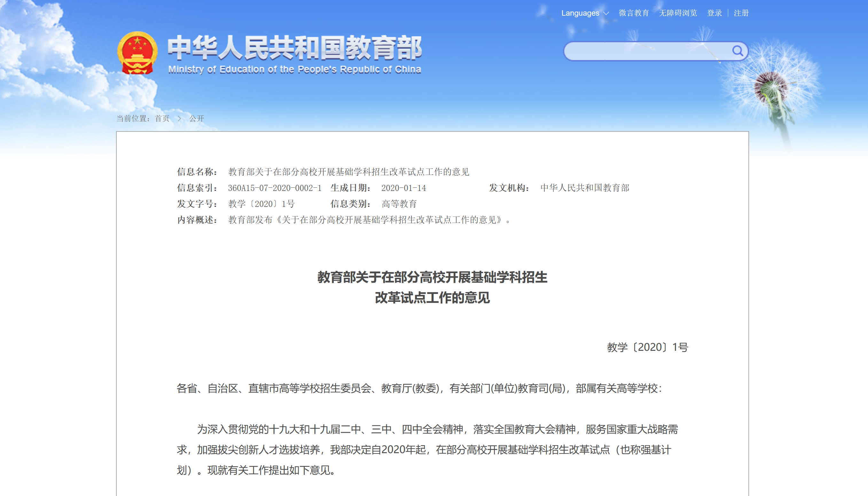Click right-aligned 教学〔2020〕1号 below heading
Screen dimensions: 868x496
(x=647, y=347)
